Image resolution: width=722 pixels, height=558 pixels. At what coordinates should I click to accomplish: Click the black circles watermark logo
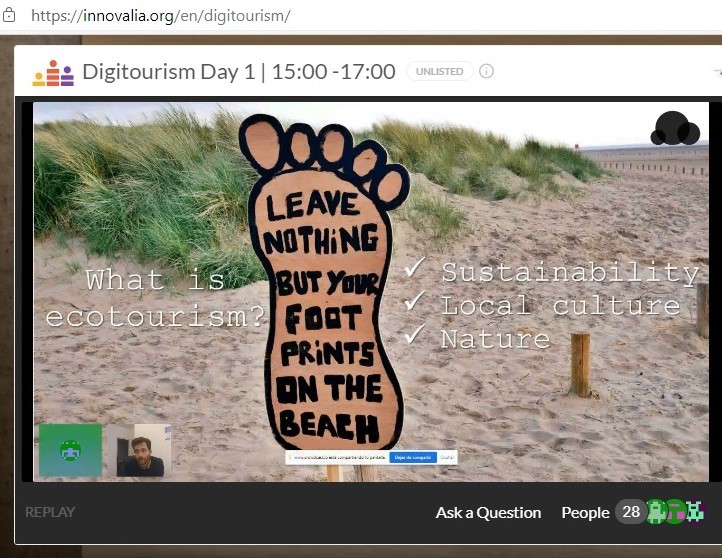coord(675,128)
